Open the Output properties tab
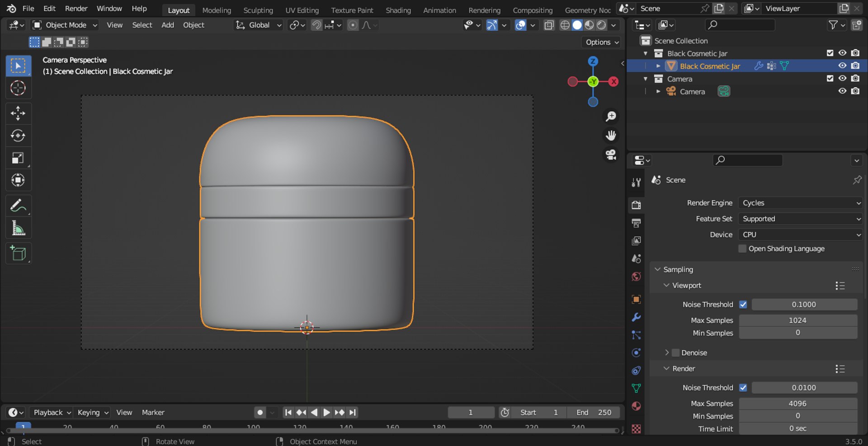 pos(636,223)
